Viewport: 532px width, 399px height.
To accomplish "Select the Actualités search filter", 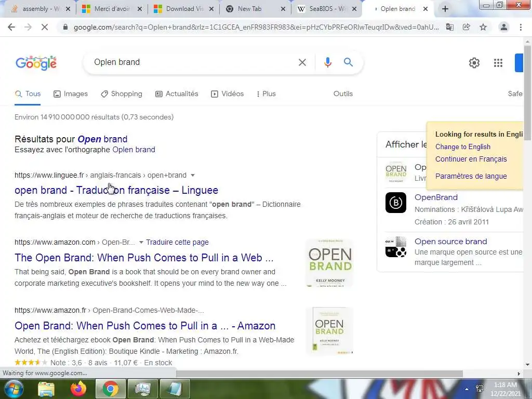I will point(177,94).
